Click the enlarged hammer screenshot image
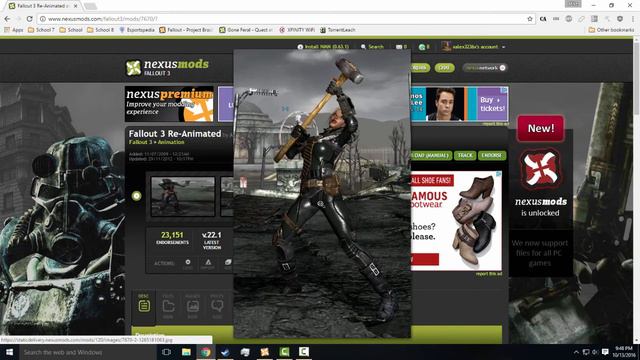 pos(322,194)
